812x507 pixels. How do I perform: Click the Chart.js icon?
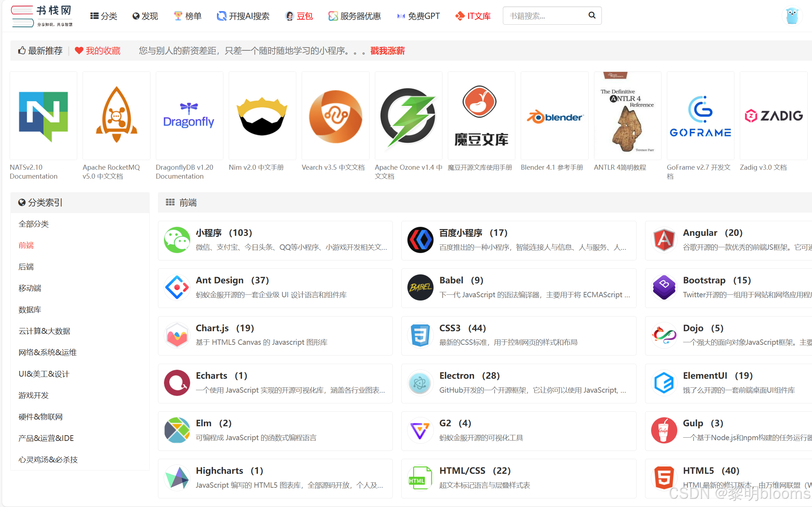pos(177,335)
